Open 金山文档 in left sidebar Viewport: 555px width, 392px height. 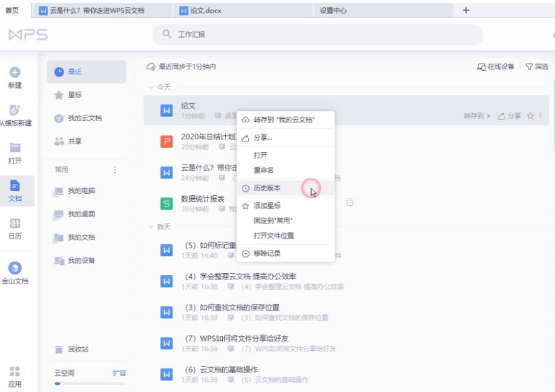[x=15, y=268]
